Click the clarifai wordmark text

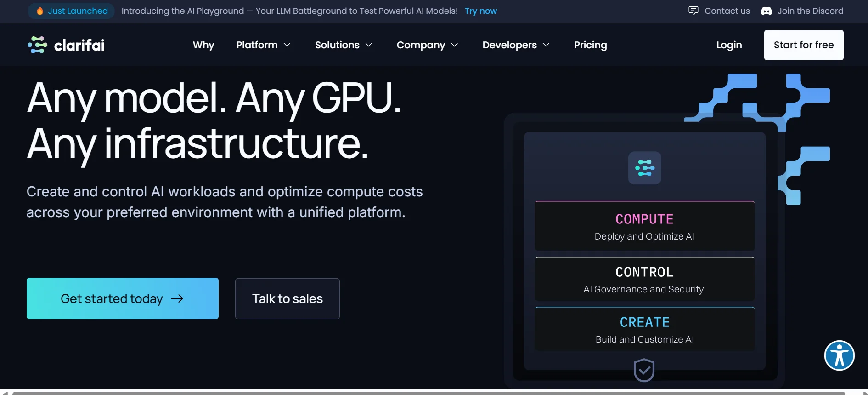79,45
